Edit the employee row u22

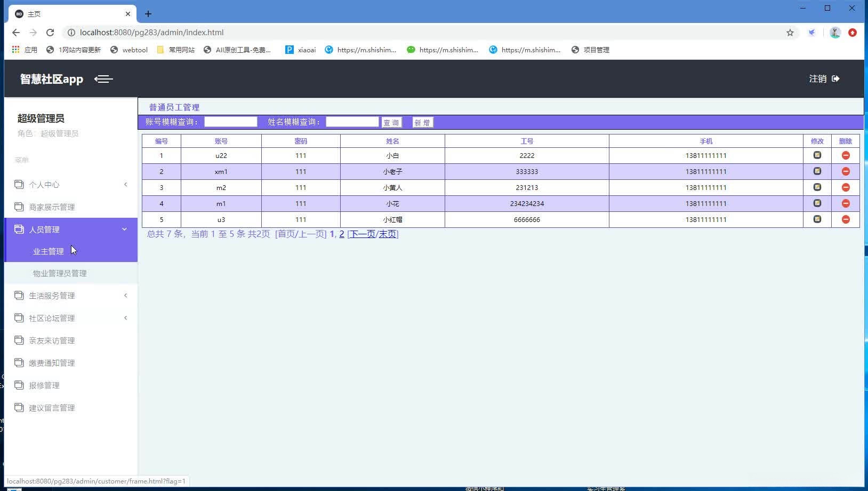[x=817, y=155]
